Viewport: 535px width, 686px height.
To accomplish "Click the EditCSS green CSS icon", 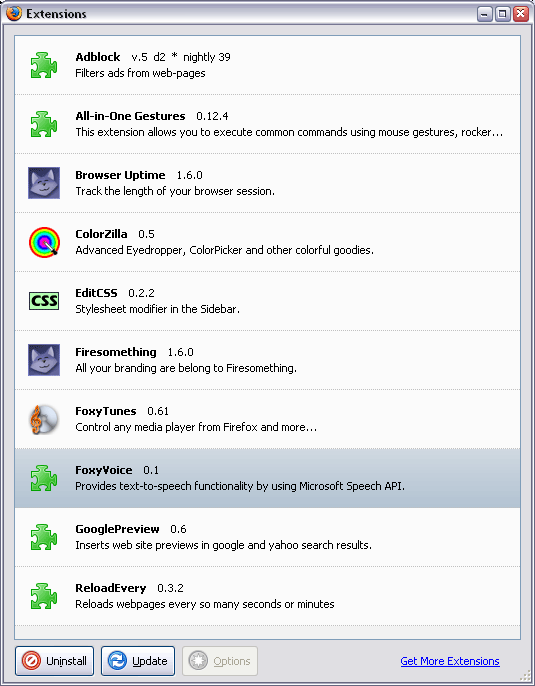I will pos(44,301).
